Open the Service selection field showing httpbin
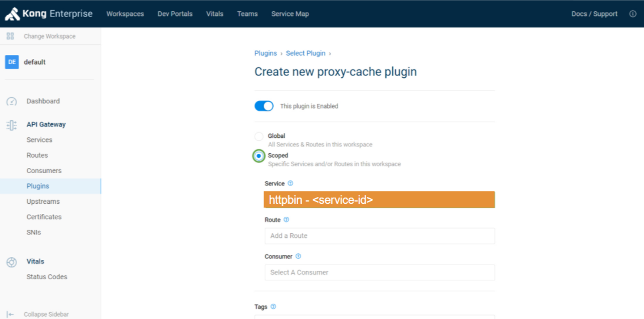Image resolution: width=644 pixels, height=319 pixels. coord(379,200)
